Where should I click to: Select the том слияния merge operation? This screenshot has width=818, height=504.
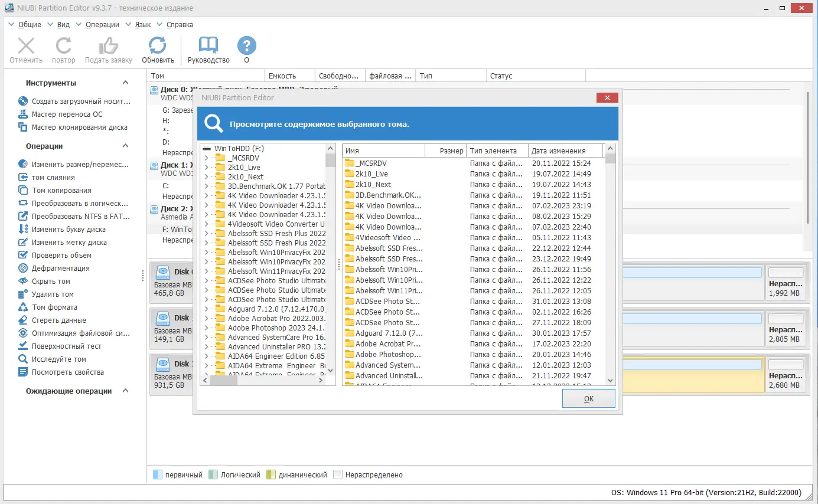click(x=47, y=178)
